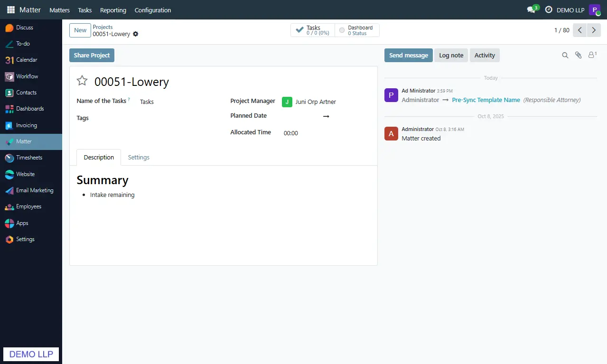This screenshot has width=607, height=364.
Task: Click the Share Project button
Action: coord(92,56)
